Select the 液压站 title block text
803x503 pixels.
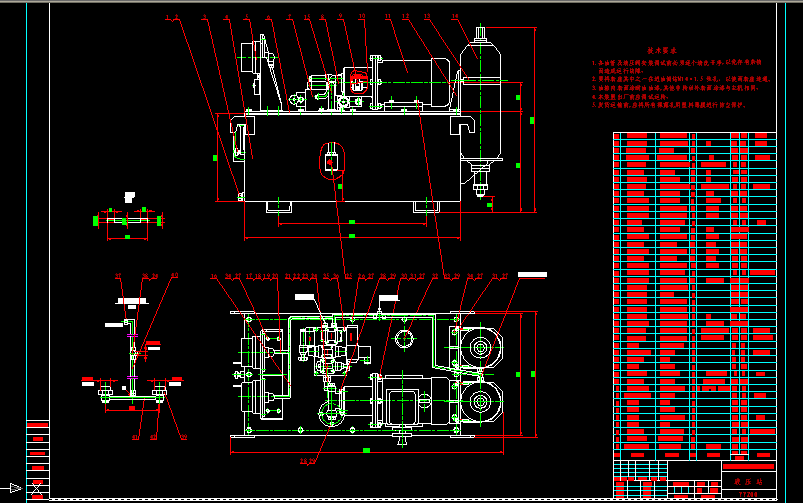point(747,480)
